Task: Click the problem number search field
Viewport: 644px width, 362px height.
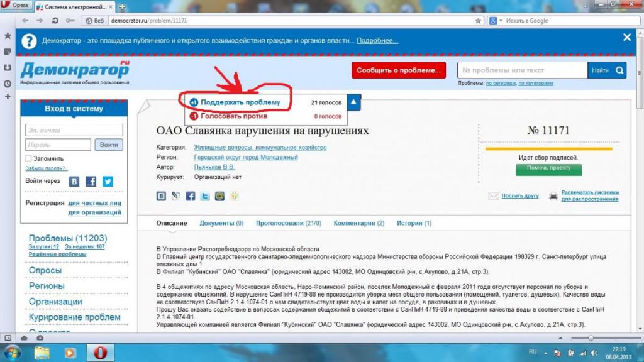Action: [x=523, y=70]
